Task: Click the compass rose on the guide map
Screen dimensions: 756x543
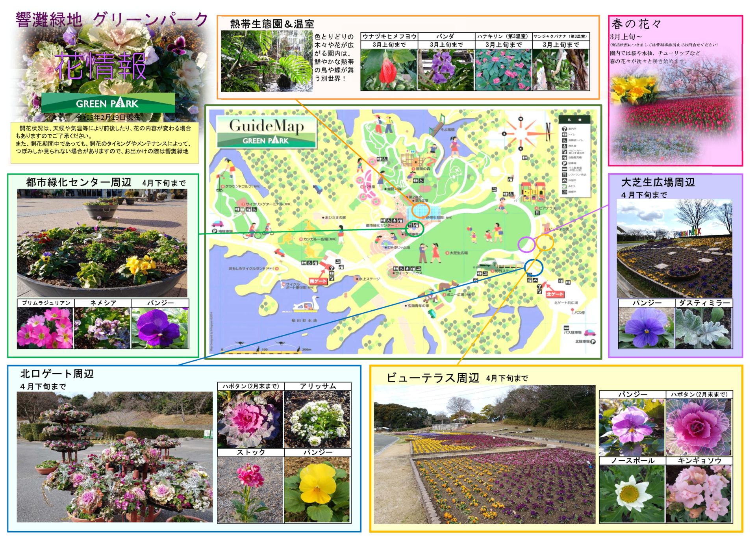Action: (x=521, y=133)
